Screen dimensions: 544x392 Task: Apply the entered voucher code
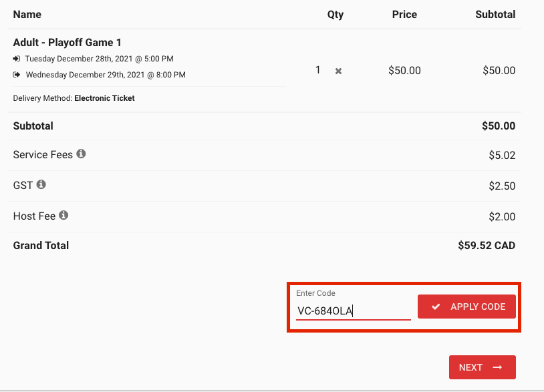(466, 307)
